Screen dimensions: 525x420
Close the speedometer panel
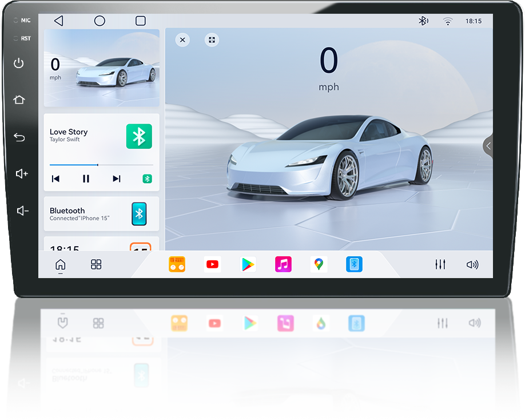coord(182,40)
